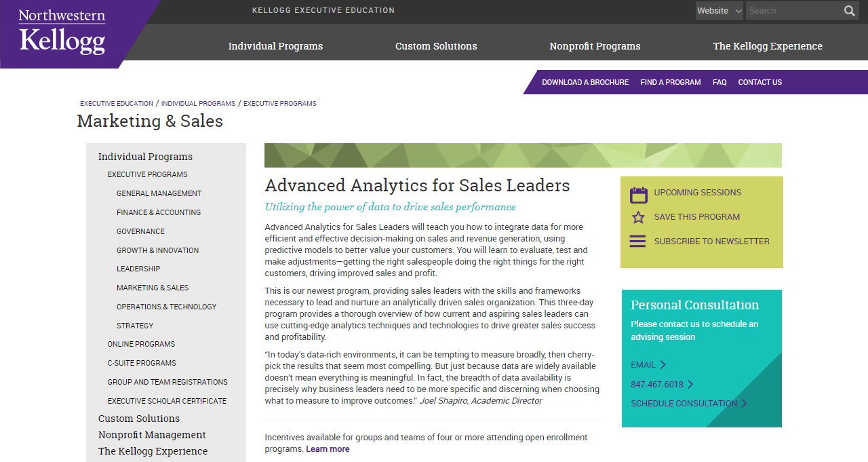868x462 pixels.
Task: Click the Joel Shapiro, Academic Director attribution
Action: click(x=481, y=401)
